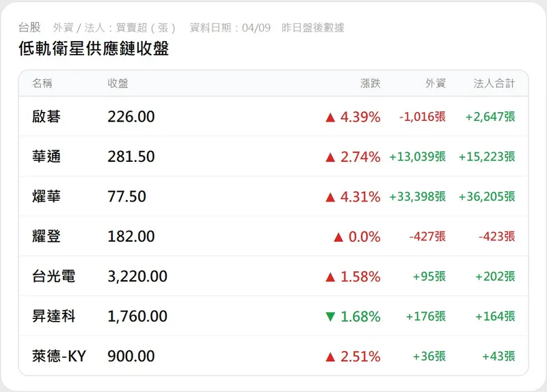Sort by the 外資 column header

tap(436, 83)
